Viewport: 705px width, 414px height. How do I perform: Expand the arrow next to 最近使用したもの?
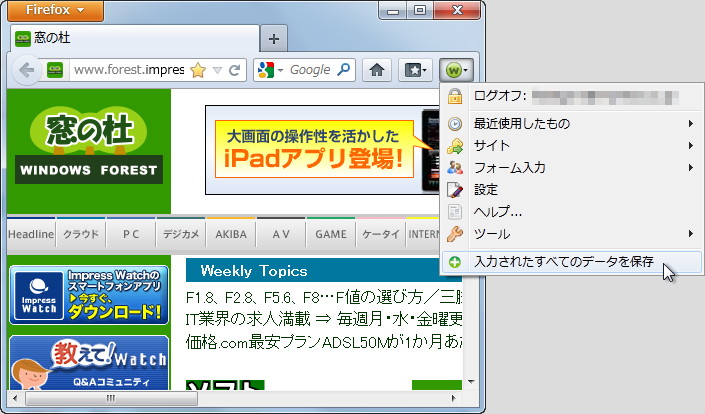(690, 123)
